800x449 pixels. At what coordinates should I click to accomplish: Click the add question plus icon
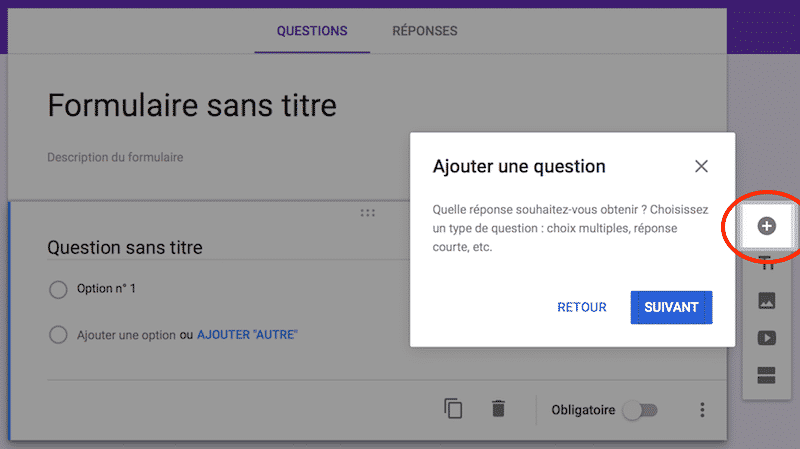[x=766, y=226]
